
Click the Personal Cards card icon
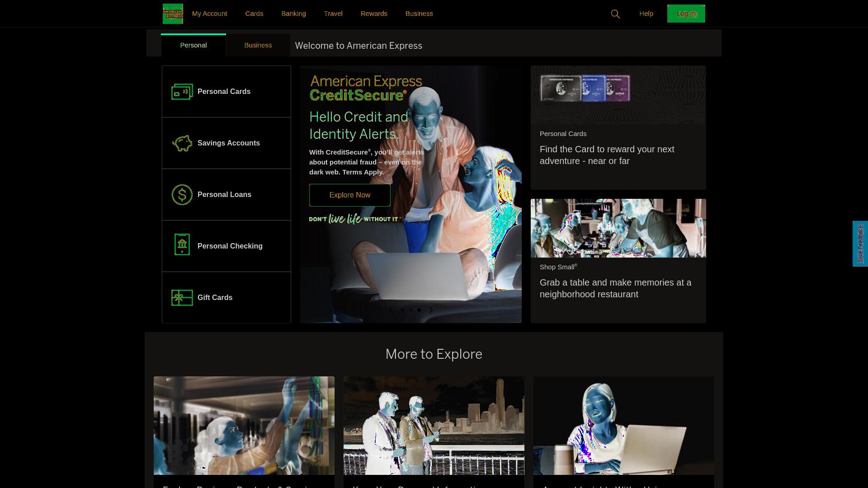click(x=182, y=92)
